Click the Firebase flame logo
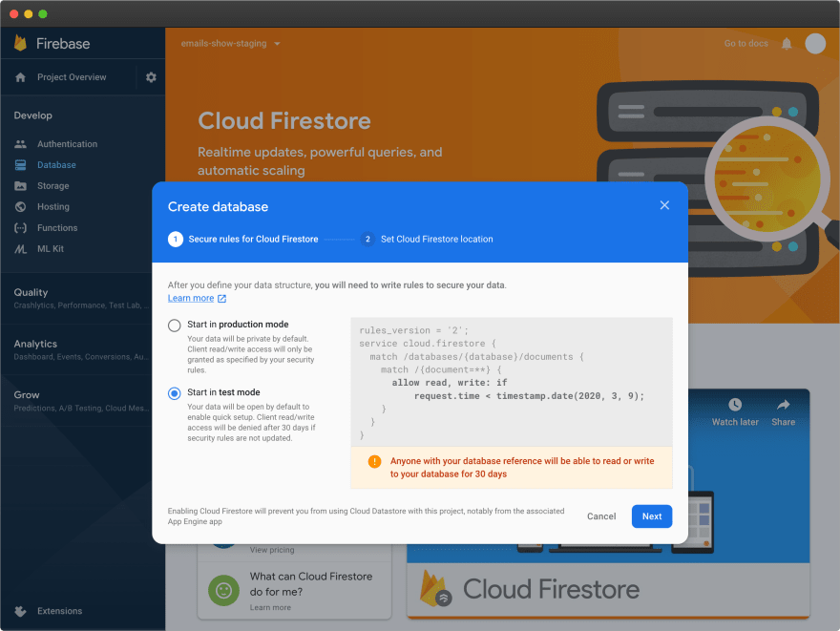 coord(20,43)
